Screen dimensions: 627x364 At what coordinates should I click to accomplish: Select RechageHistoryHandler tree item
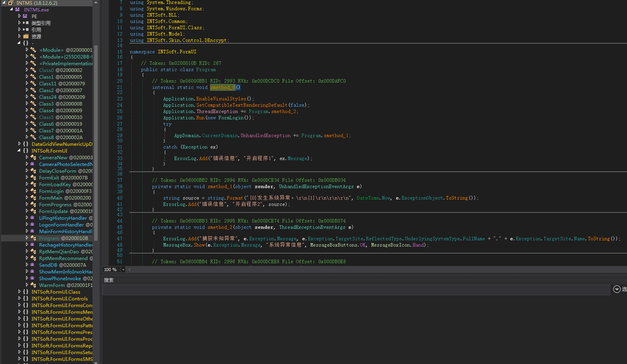pyautogui.click(x=66, y=245)
